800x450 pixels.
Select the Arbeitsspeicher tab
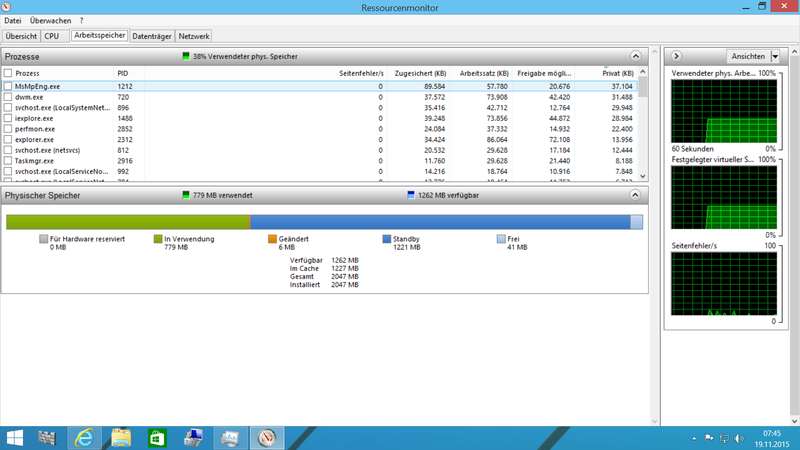(x=99, y=35)
